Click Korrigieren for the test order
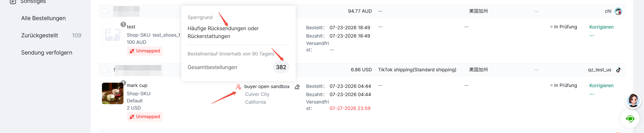Image resolution: width=644 pixels, height=133 pixels. [x=601, y=27]
